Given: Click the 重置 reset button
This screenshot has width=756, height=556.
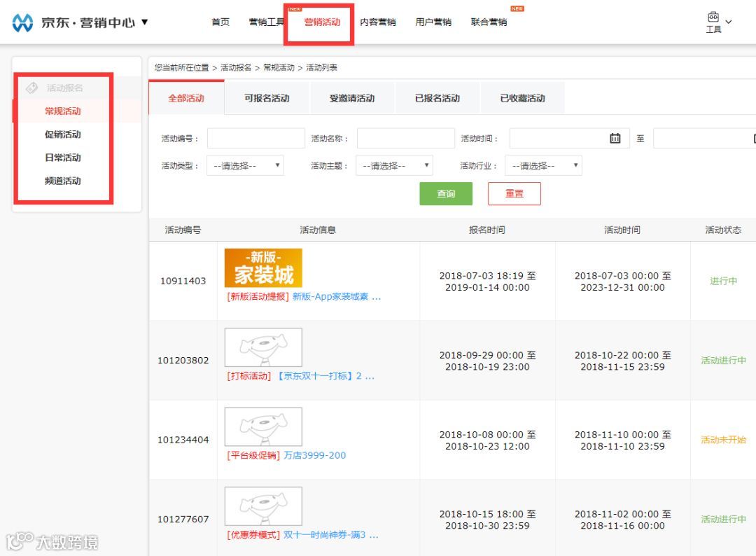Looking at the screenshot, I should click(x=514, y=193).
